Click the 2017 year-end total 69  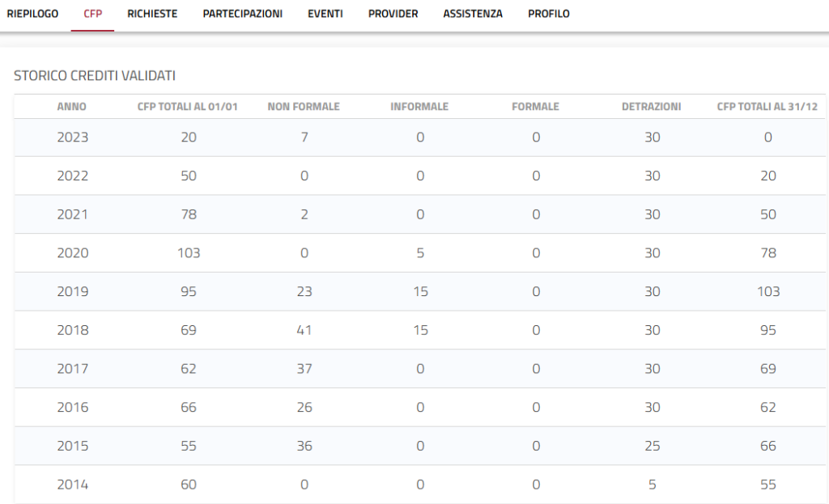pyautogui.click(x=768, y=369)
